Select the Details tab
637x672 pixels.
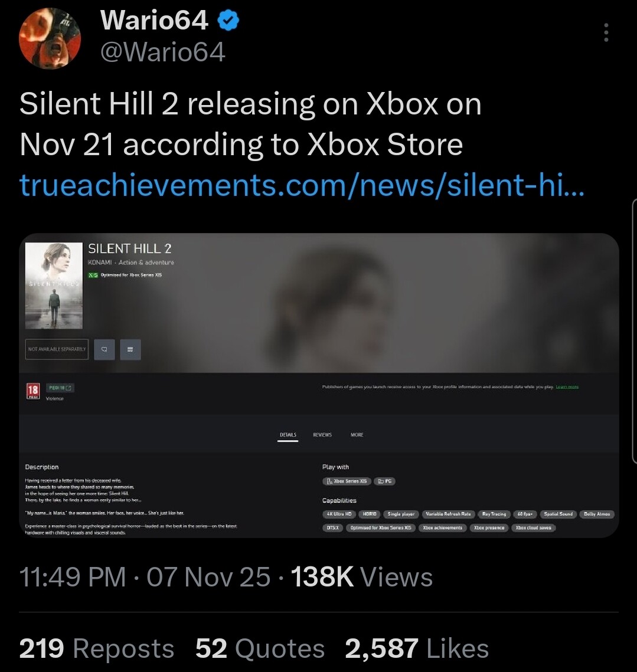[x=288, y=435]
